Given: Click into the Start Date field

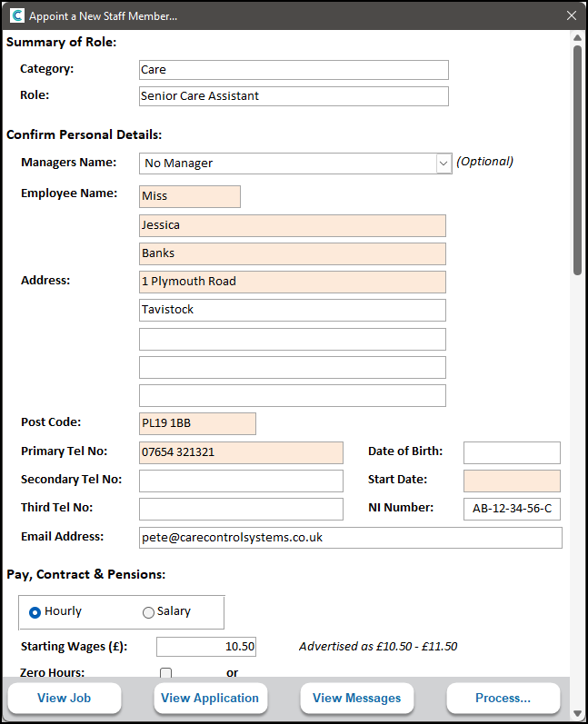Looking at the screenshot, I should click(x=512, y=481).
